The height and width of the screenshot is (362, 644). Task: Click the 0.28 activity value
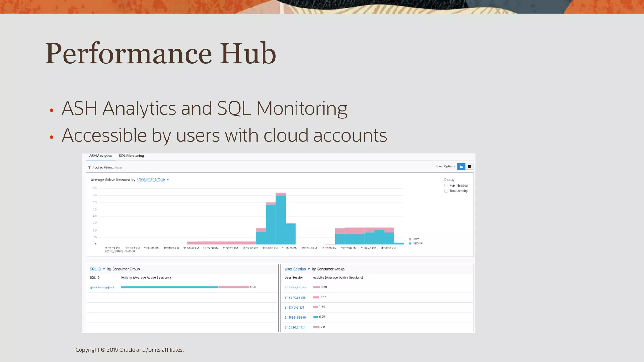point(321,327)
